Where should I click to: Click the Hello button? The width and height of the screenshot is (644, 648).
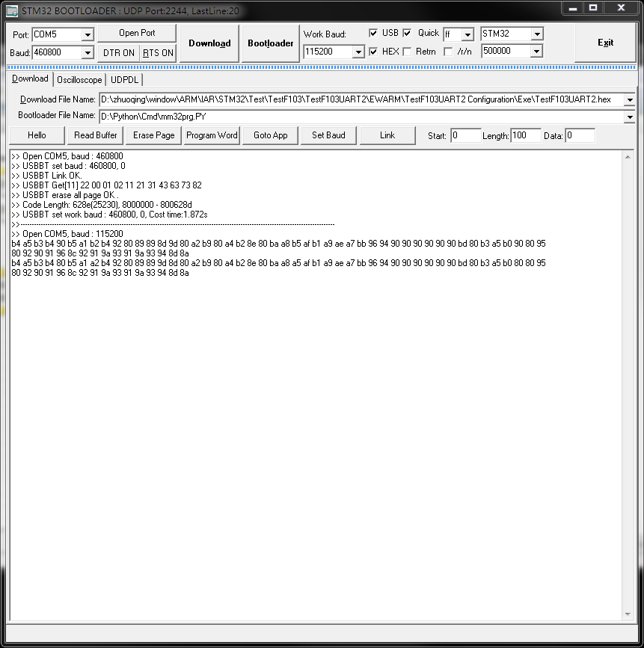(37, 135)
